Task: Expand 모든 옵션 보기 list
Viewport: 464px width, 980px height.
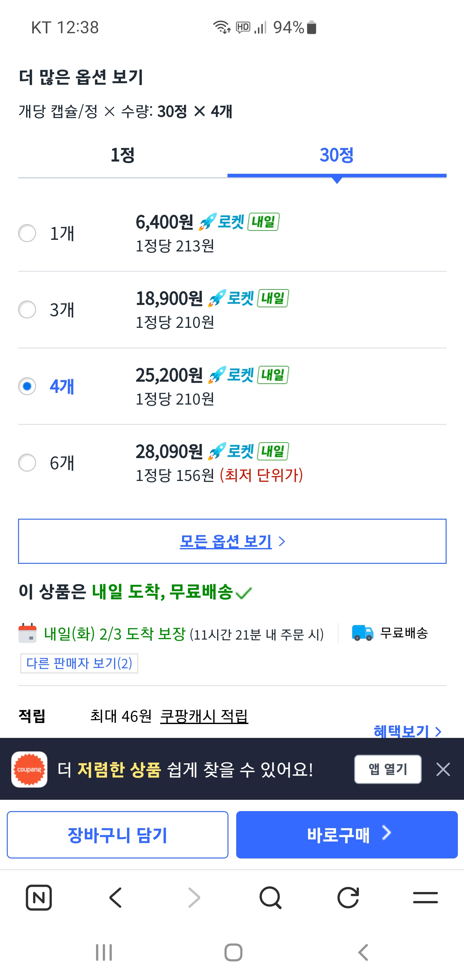Action: (232, 541)
